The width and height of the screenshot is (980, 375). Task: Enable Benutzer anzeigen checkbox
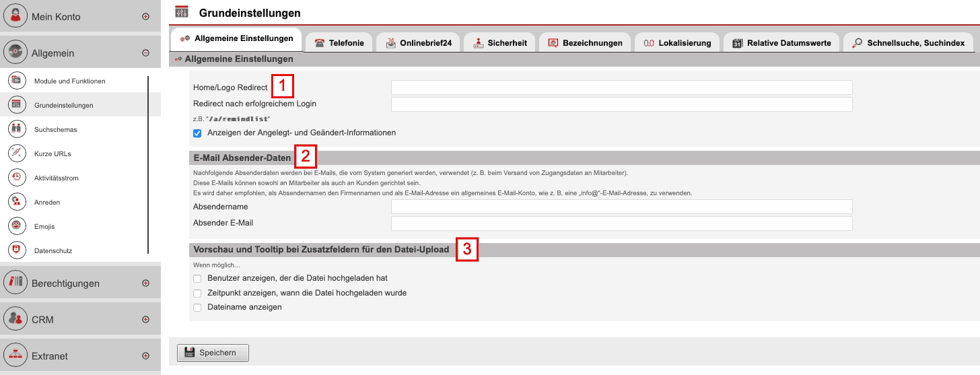pyautogui.click(x=197, y=278)
